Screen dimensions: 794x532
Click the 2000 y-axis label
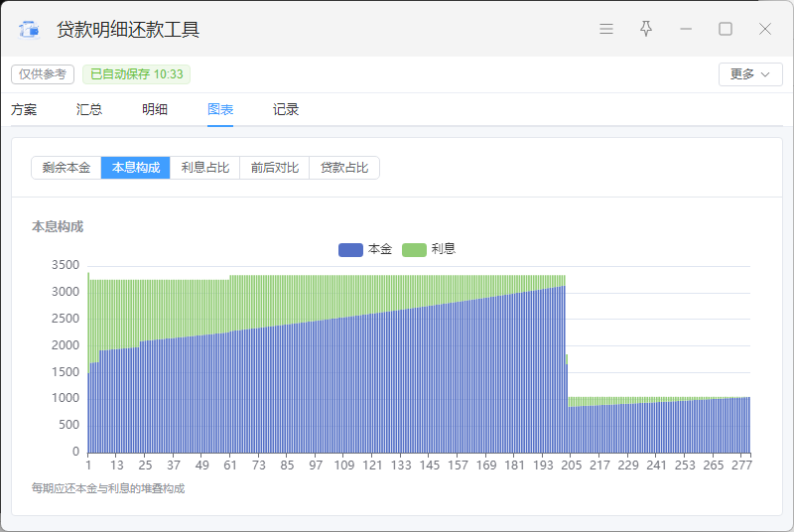pos(66,345)
